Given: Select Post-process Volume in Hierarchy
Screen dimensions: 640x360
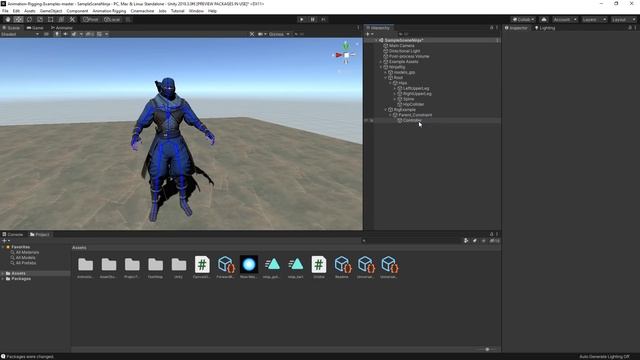Looking at the screenshot, I should click(x=409, y=56).
